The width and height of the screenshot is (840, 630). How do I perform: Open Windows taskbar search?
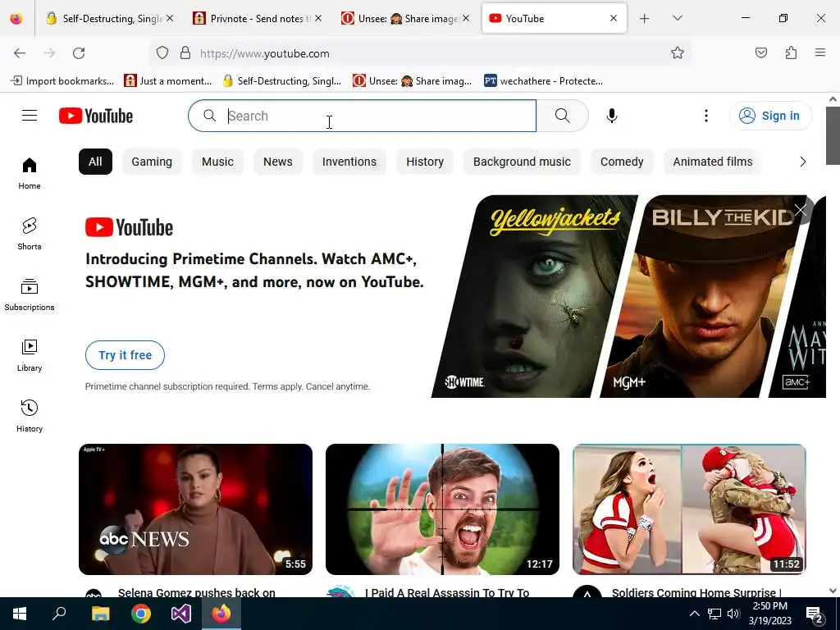pos(59,614)
